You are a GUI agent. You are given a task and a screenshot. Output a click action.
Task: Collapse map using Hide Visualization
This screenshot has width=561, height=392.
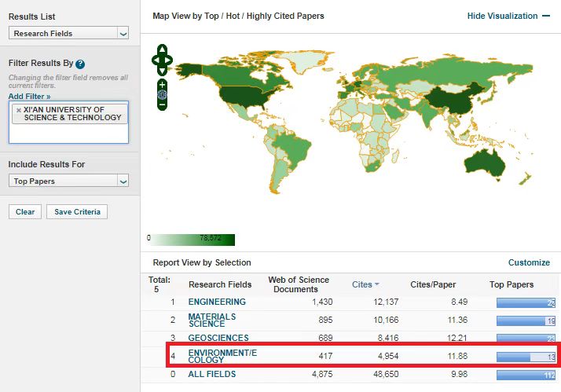coord(508,16)
